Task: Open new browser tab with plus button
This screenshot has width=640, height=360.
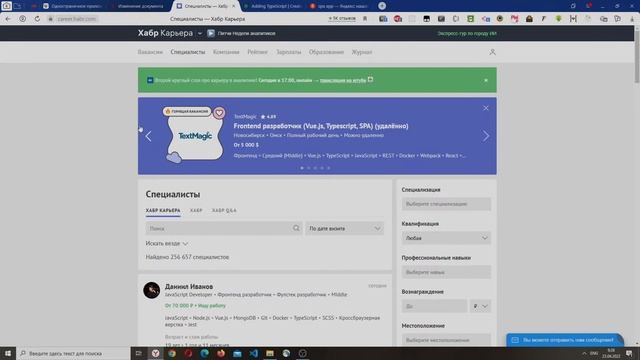Action: [382, 6]
